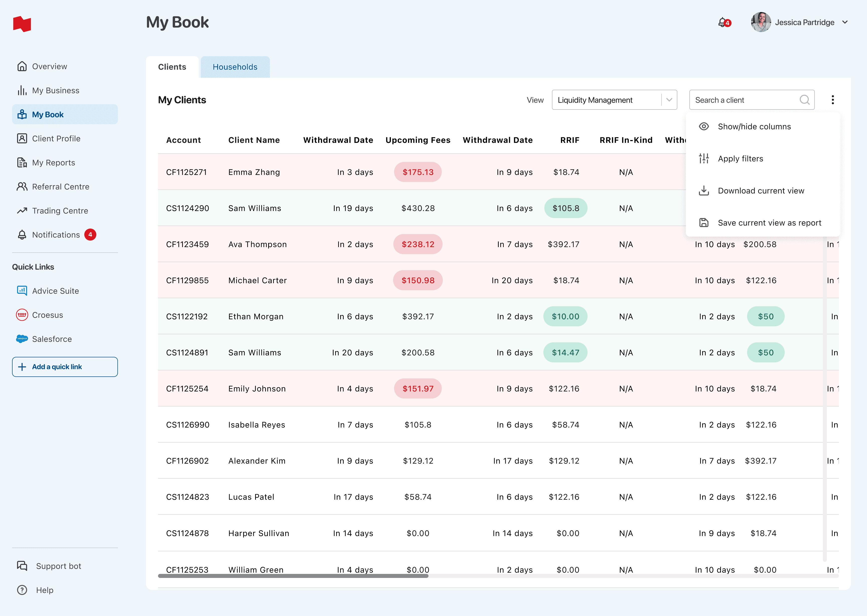Open the three-dot more options menu
867x616 pixels.
click(x=832, y=100)
